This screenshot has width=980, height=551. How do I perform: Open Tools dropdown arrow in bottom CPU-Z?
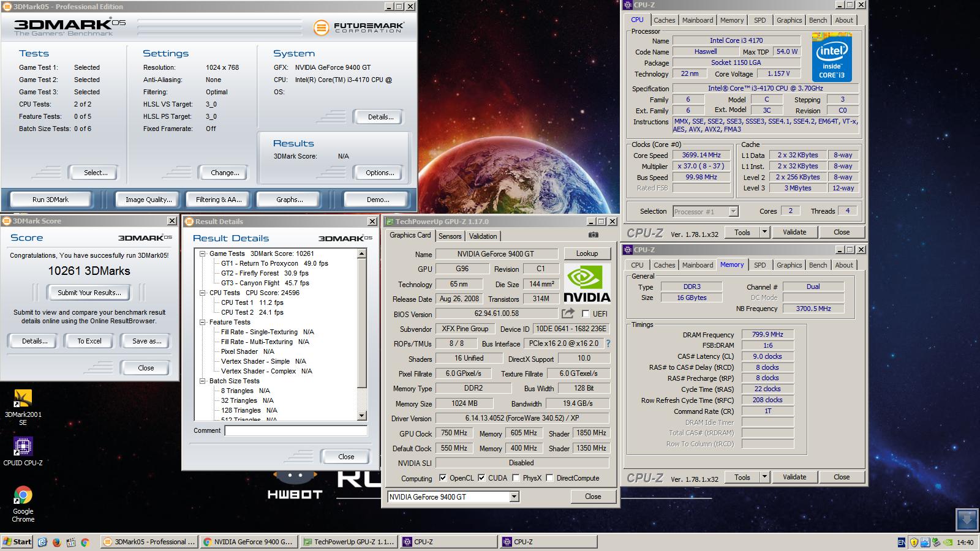764,477
